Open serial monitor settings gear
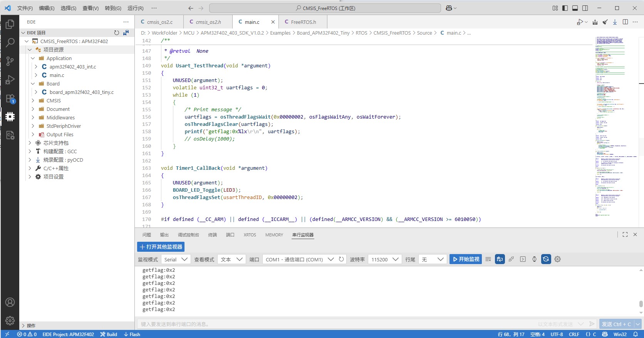Image resolution: width=644 pixels, height=338 pixels. pyautogui.click(x=557, y=259)
